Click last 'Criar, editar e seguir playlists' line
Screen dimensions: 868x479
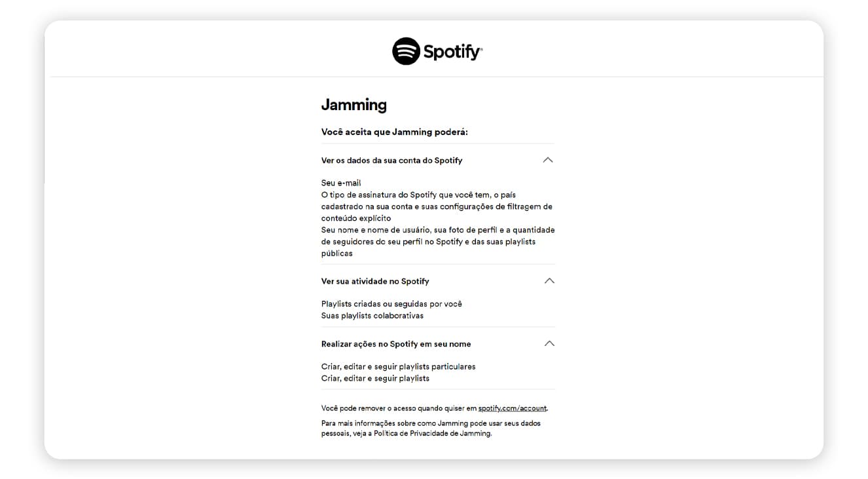click(x=376, y=379)
